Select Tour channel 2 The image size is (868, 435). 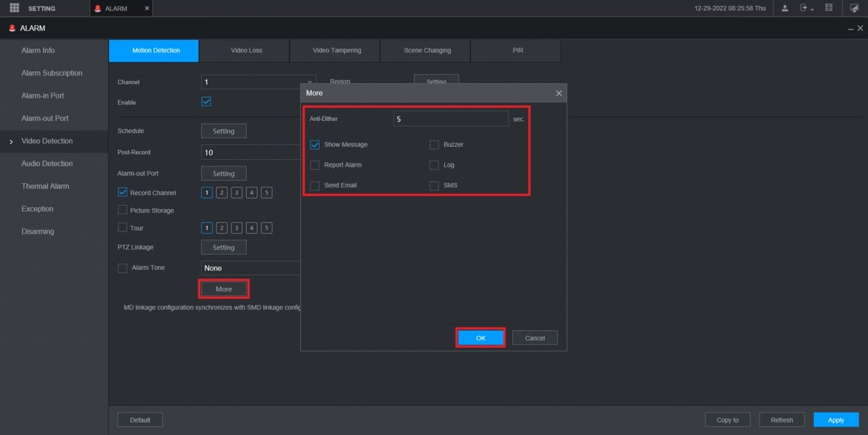coord(221,228)
